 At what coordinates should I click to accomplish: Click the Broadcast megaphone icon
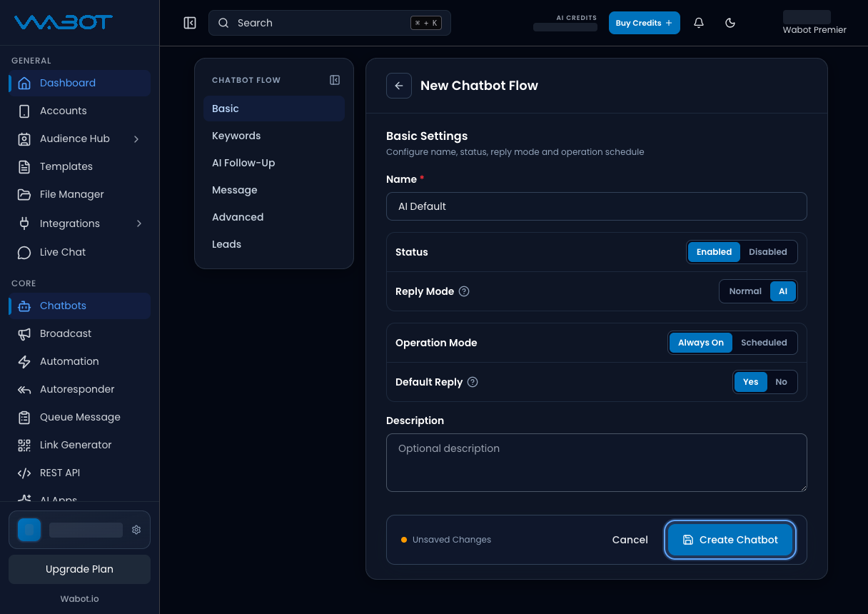(24, 333)
